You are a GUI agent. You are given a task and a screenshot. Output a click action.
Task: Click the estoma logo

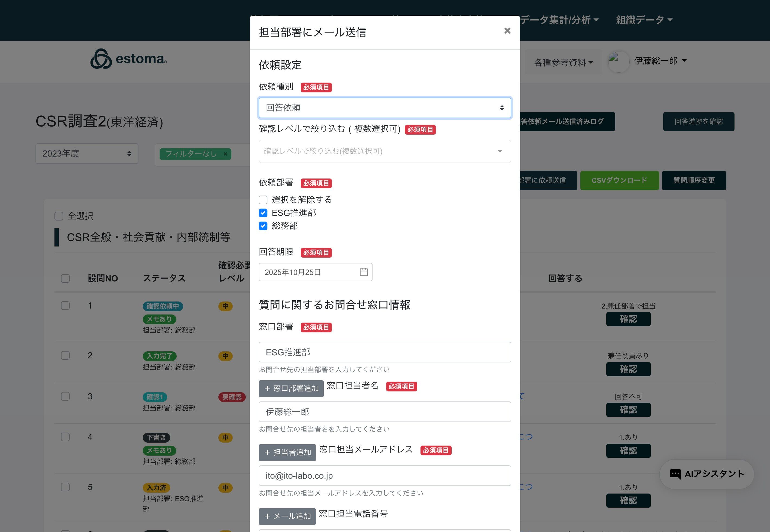pyautogui.click(x=129, y=59)
